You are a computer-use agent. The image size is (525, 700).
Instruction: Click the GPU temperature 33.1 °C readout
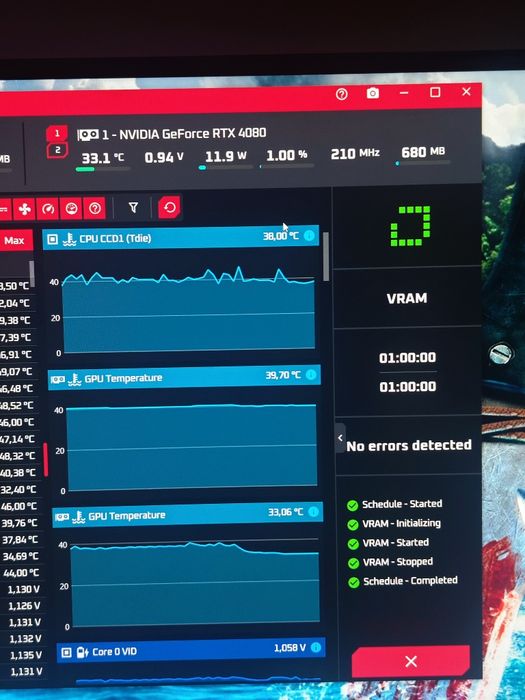pyautogui.click(x=103, y=158)
